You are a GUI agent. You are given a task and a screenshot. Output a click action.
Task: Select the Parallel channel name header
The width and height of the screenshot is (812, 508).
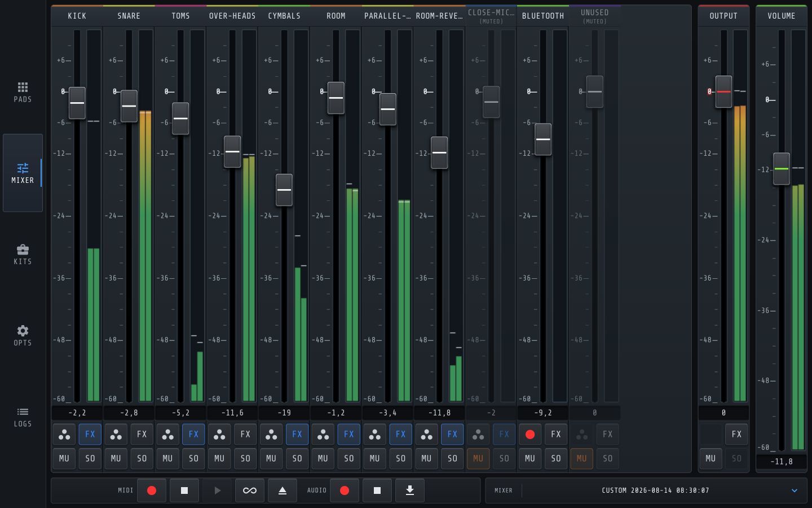[388, 16]
